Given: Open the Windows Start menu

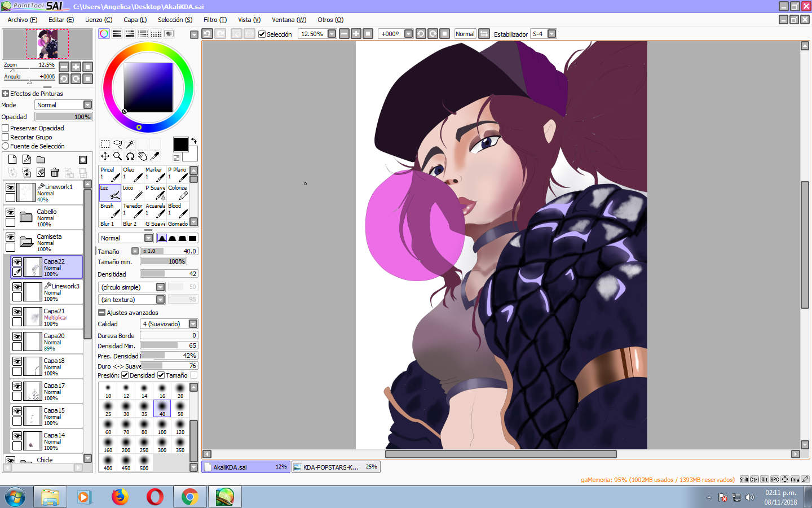Looking at the screenshot, I should [15, 497].
